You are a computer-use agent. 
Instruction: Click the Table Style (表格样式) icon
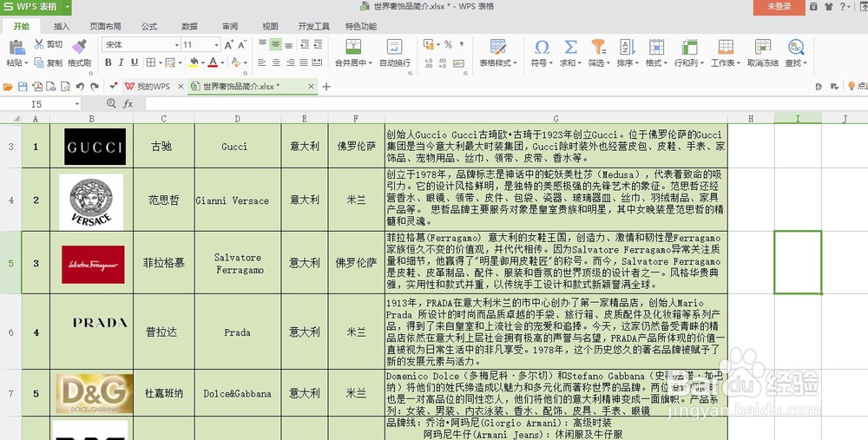point(497,47)
